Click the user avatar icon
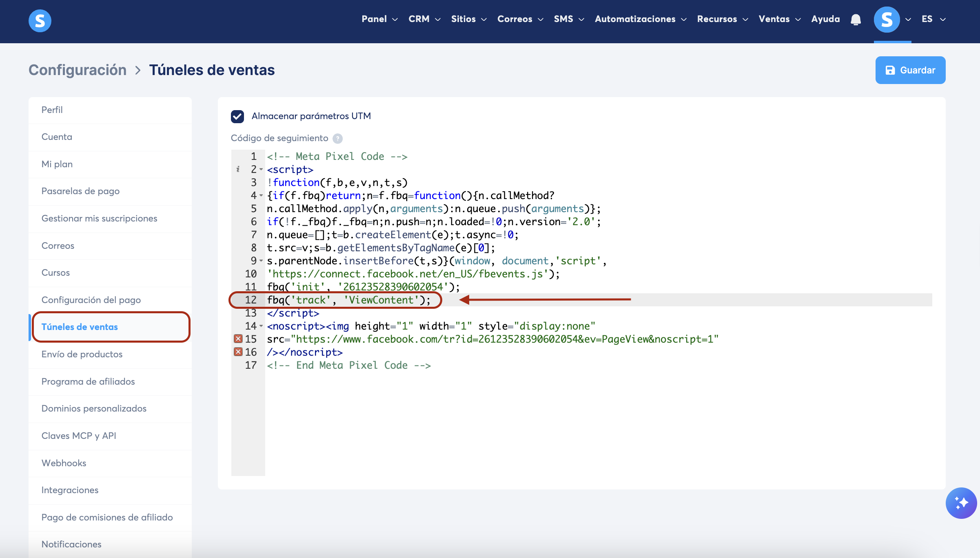The width and height of the screenshot is (980, 558). 887,20
